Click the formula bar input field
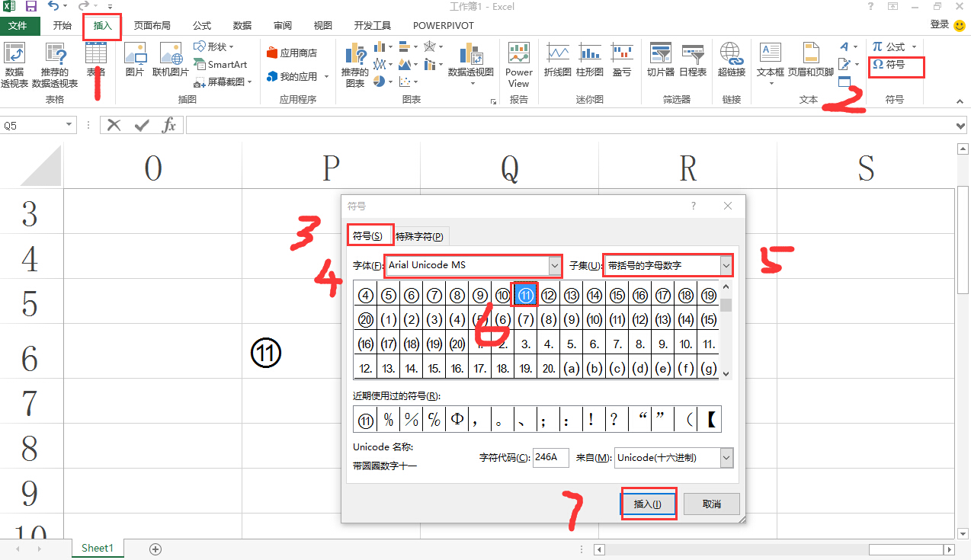This screenshot has height=560, width=971. [x=571, y=125]
